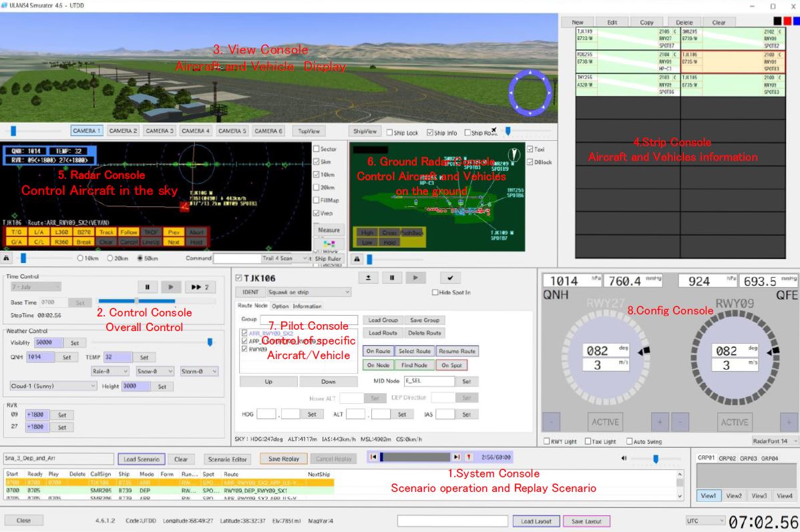Toggle the 20km ring checkbox
This screenshot has width=800, height=532.
pos(317,187)
